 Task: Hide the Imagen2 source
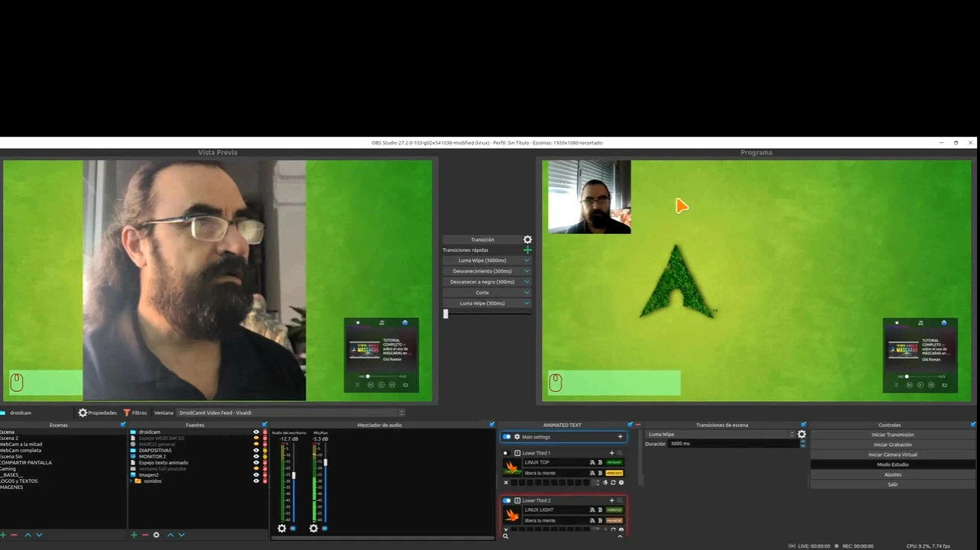256,474
